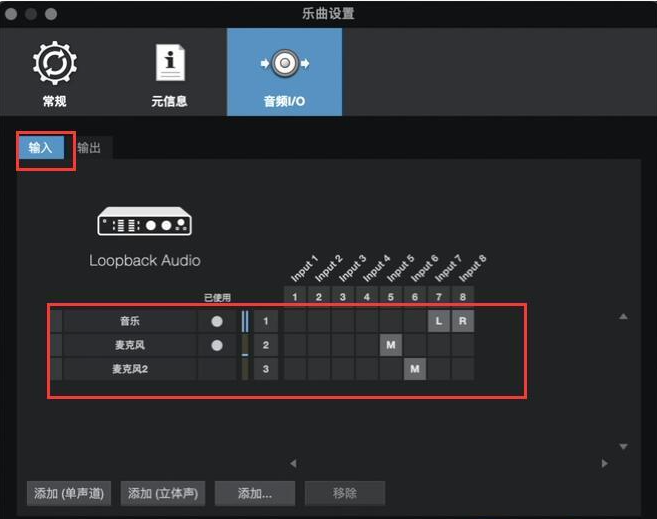Click the 添加 (立体声) button
Viewport: 657px width, 519px height.
(163, 493)
